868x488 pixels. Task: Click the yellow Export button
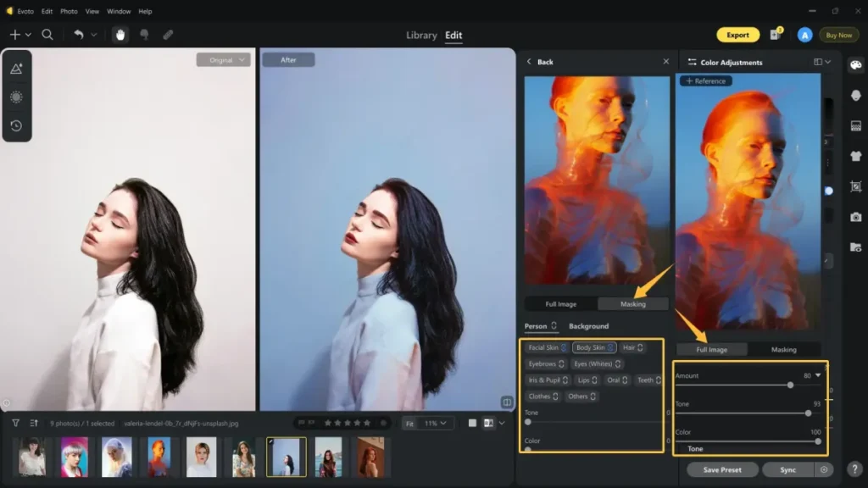tap(737, 35)
